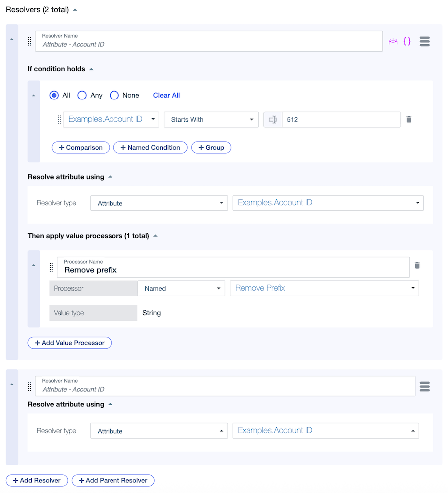Collapse the Resolvers (2 total) section
This screenshot has width=448, height=493.
click(75, 9)
